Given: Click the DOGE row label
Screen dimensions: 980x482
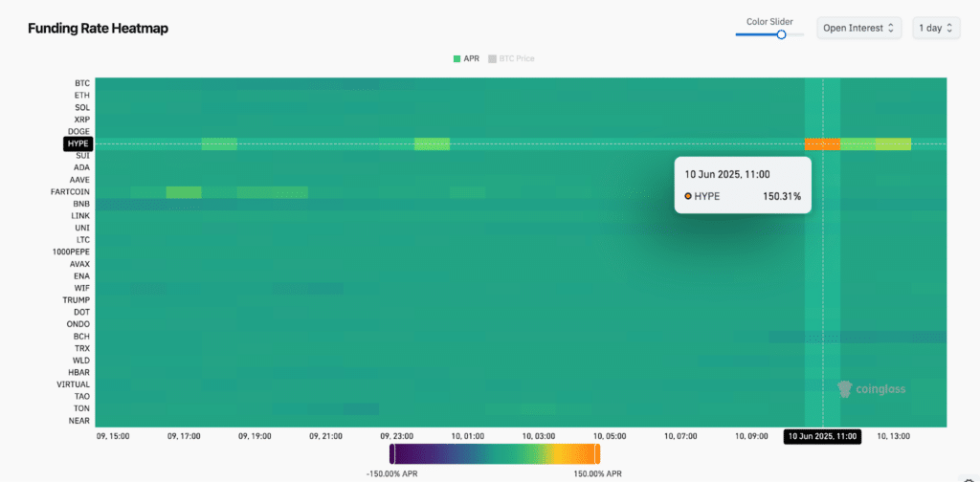Looking at the screenshot, I should 80,132.
